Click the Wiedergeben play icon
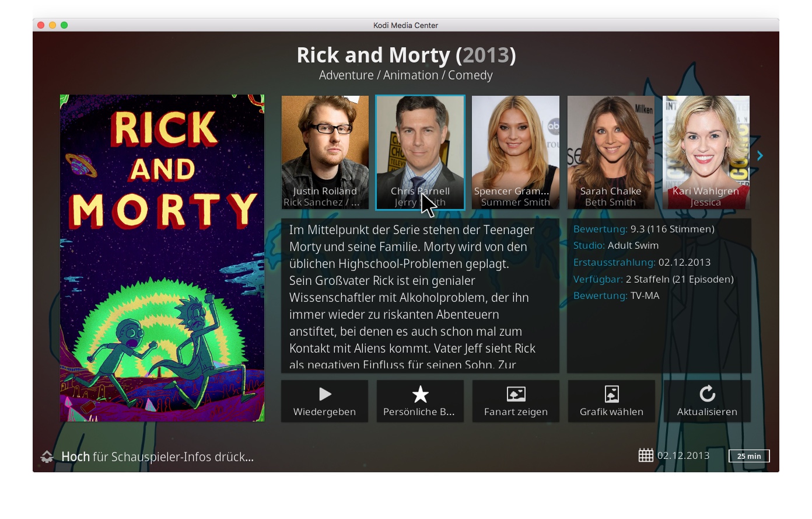The height and width of the screenshot is (519, 812). [325, 394]
